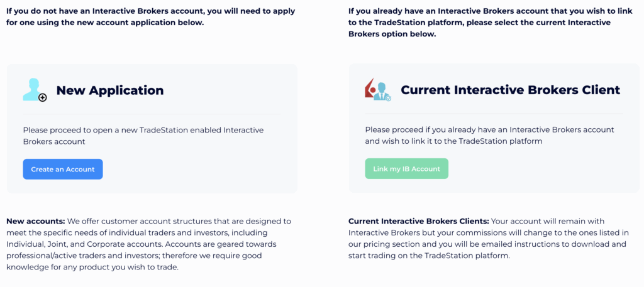Click the bold "Current Interactive Brokers Clients:" label
The width and height of the screenshot is (644, 287).
418,221
